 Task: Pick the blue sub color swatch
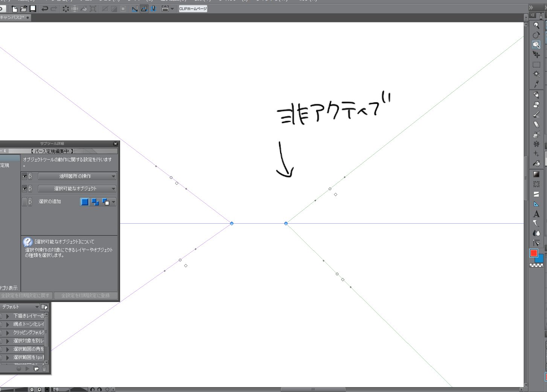pos(540,259)
